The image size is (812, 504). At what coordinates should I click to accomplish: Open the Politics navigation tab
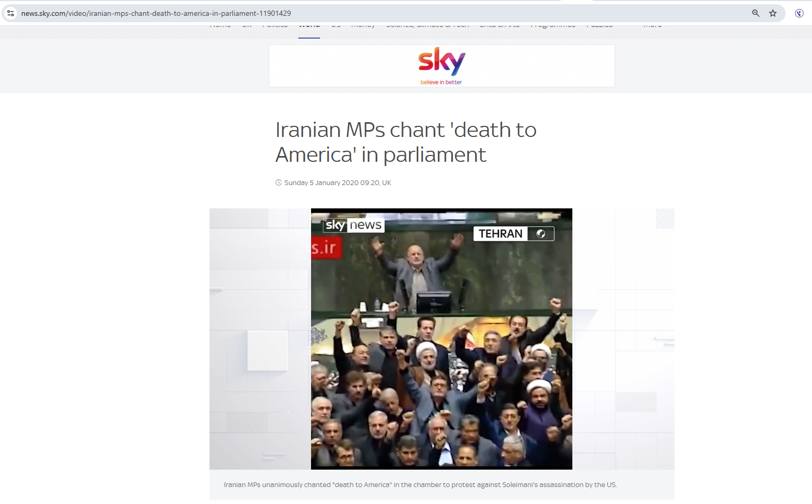(x=275, y=25)
